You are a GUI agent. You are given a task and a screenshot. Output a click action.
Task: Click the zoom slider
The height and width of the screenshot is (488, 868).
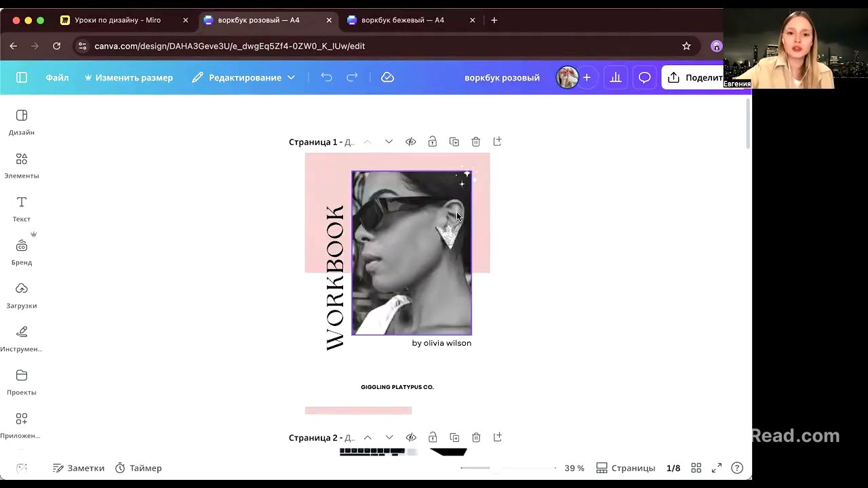(509, 468)
